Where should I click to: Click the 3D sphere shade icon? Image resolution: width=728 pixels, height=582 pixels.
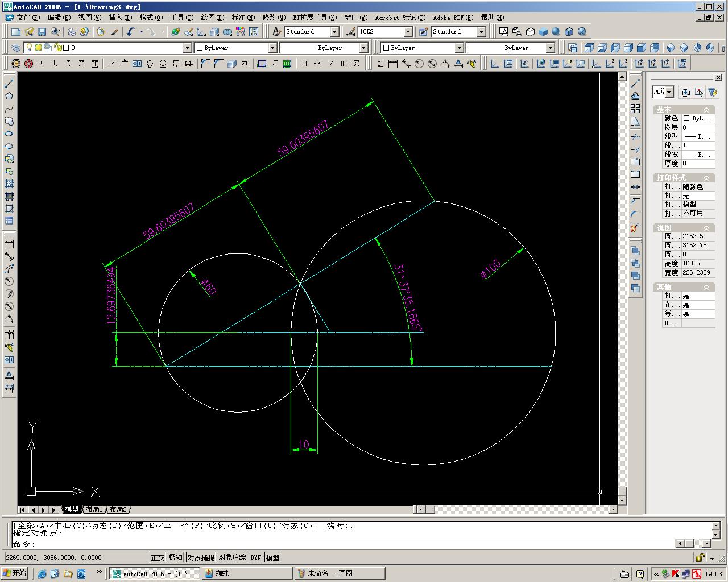point(556,32)
